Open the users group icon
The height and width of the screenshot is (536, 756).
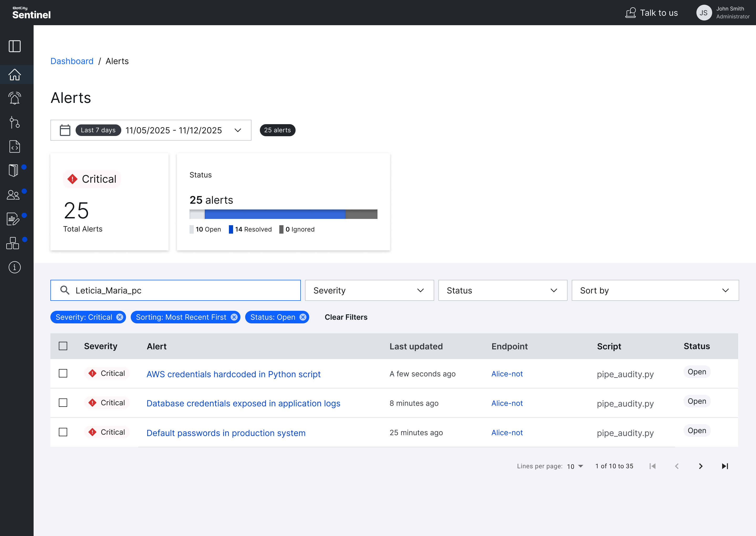point(13,195)
